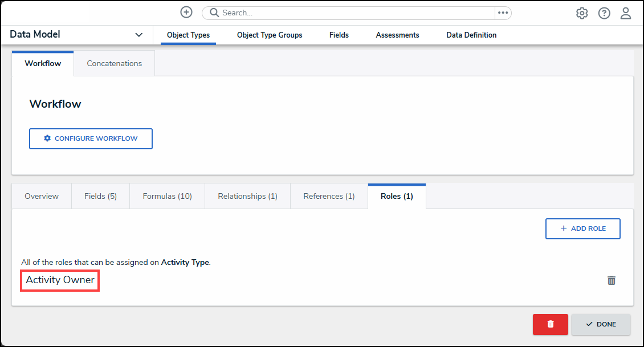The height and width of the screenshot is (347, 644).
Task: Go to the Assessments tab
Action: click(397, 35)
